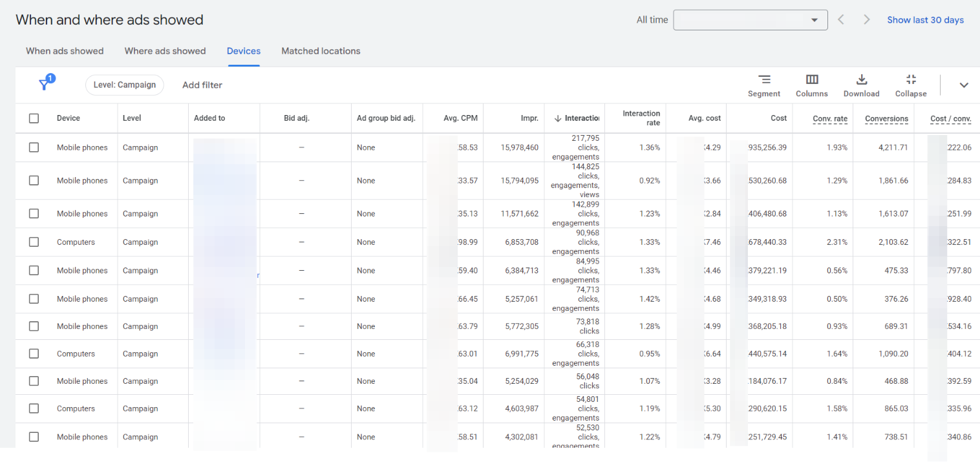Sort by the Avg. CPM header
The image size is (980, 462).
pos(460,118)
